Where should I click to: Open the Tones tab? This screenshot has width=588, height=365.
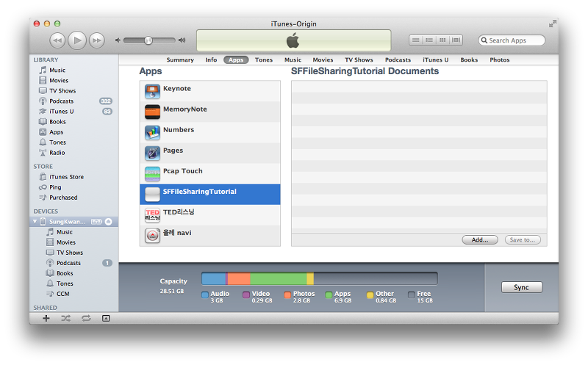click(264, 59)
